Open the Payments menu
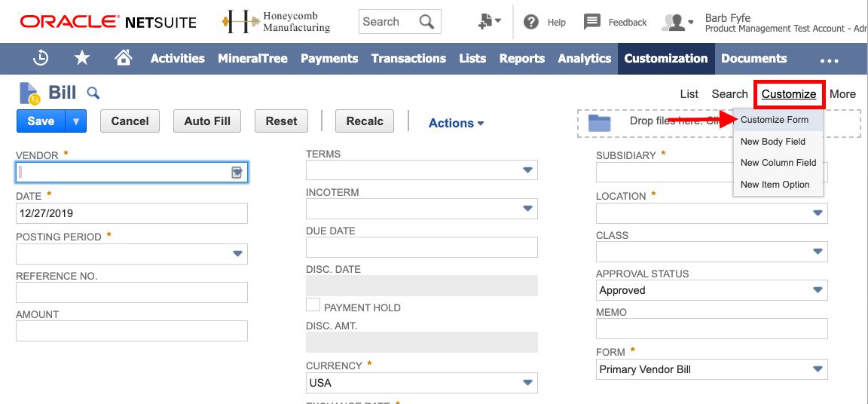This screenshot has width=868, height=404. pyautogui.click(x=329, y=58)
